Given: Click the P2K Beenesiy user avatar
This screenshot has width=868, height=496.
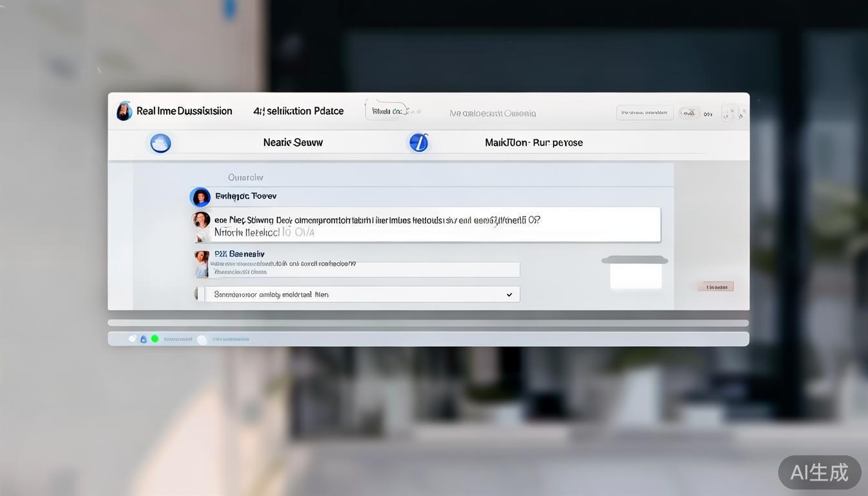Looking at the screenshot, I should tap(201, 263).
